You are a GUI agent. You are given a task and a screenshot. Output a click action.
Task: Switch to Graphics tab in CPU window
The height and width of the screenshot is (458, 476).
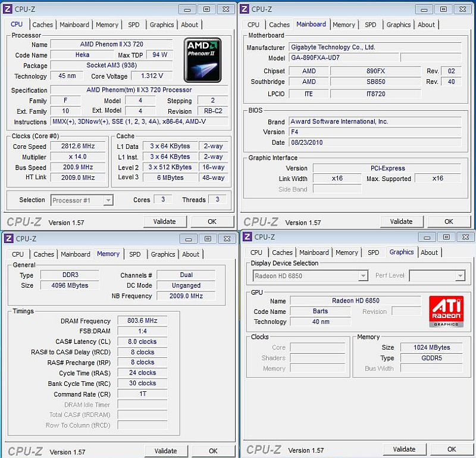[162, 24]
